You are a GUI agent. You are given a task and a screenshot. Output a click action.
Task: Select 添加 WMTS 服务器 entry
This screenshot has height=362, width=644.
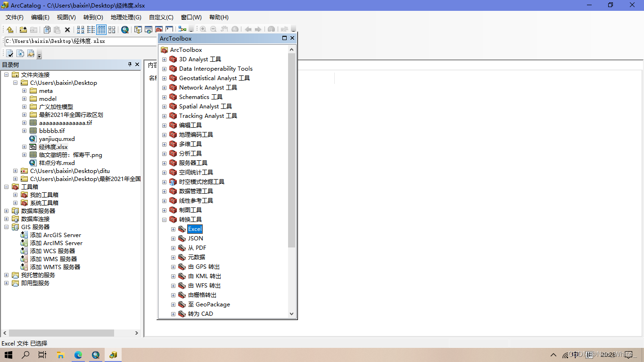(x=55, y=267)
